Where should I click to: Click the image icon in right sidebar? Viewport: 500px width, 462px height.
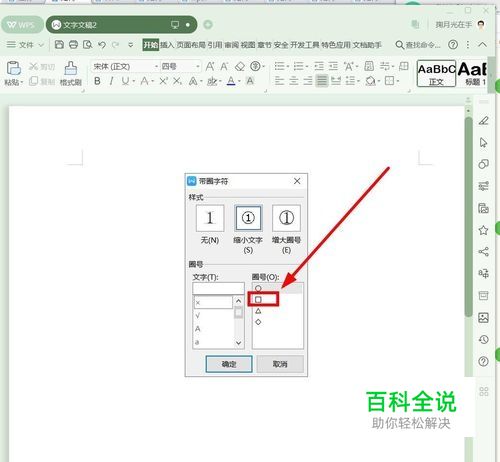point(483,317)
